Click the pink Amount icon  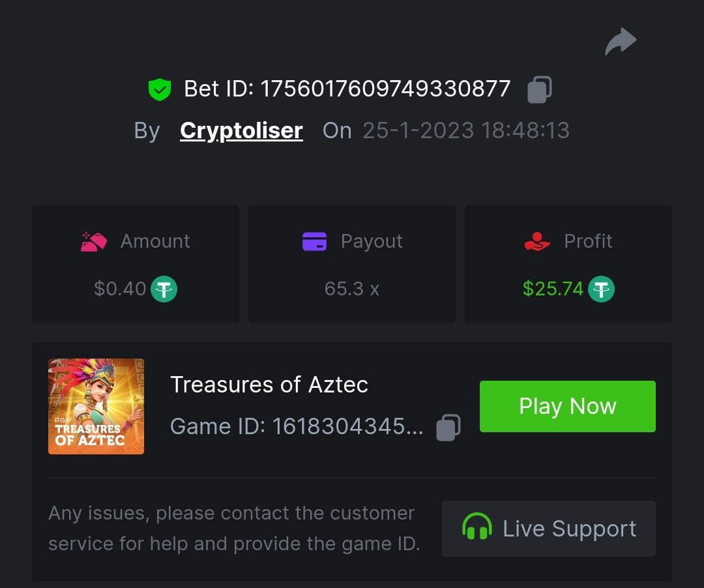coord(94,241)
